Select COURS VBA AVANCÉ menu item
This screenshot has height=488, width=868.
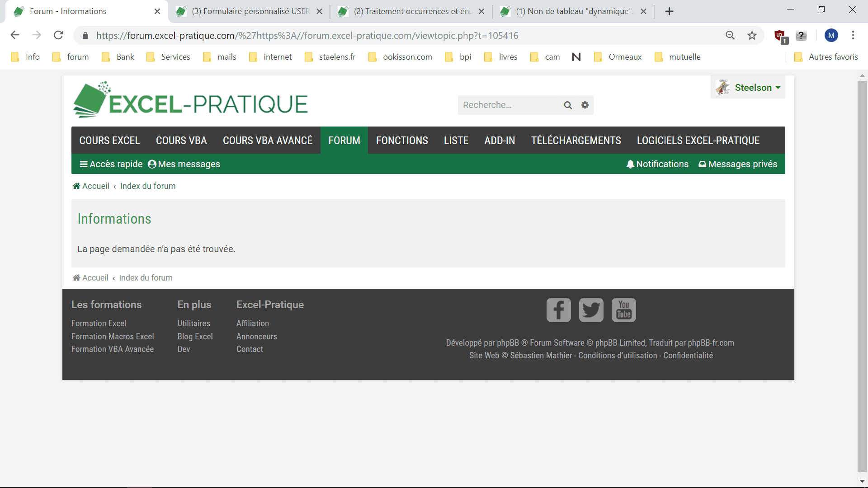coord(268,141)
